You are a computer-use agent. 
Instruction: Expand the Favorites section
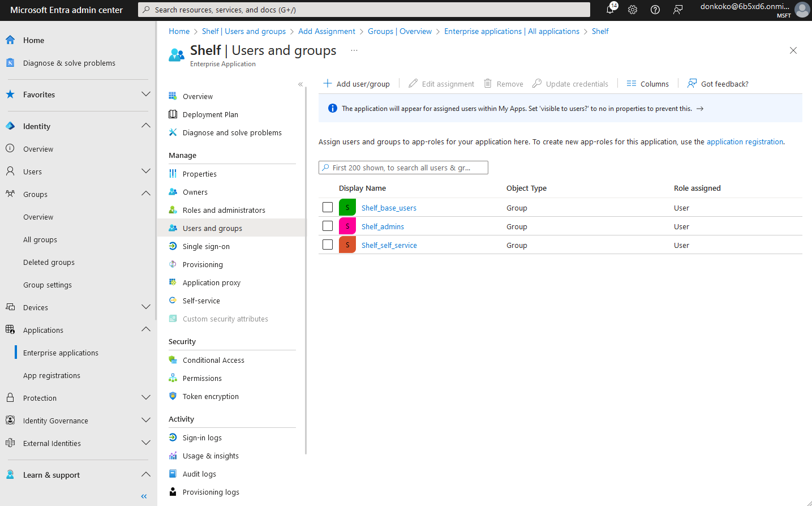[145, 95]
